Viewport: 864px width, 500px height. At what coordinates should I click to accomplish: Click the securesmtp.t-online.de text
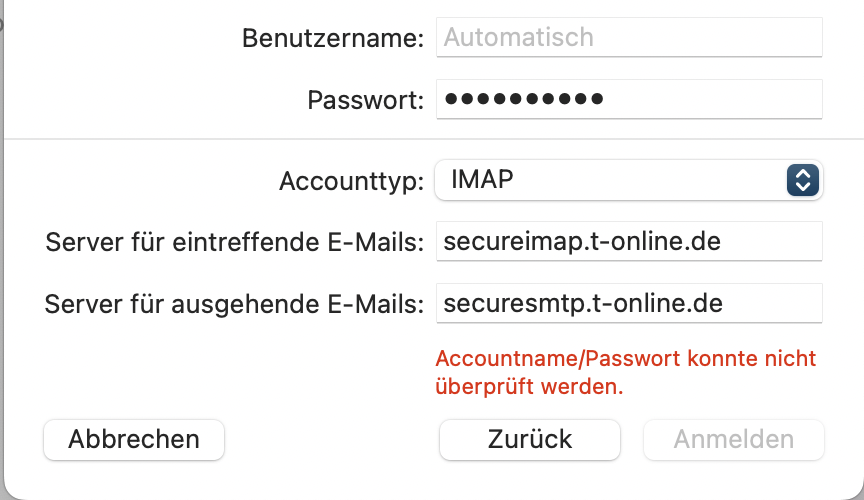(x=583, y=303)
